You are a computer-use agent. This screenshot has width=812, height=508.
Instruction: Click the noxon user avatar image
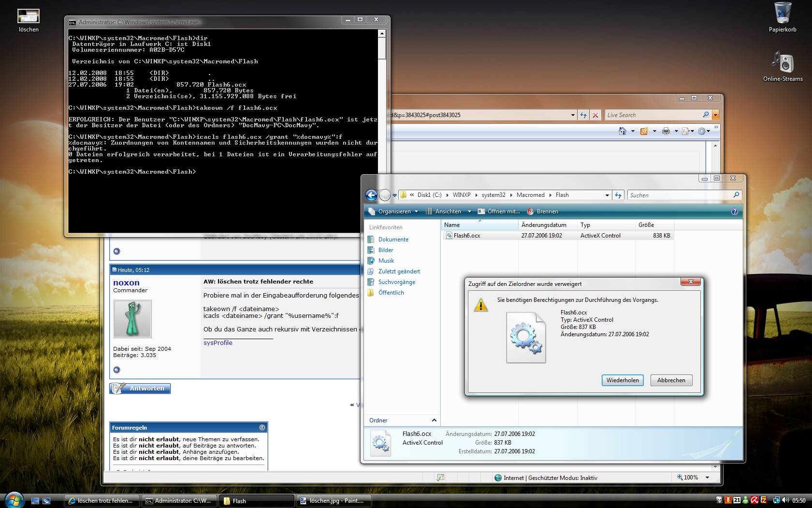(x=132, y=318)
